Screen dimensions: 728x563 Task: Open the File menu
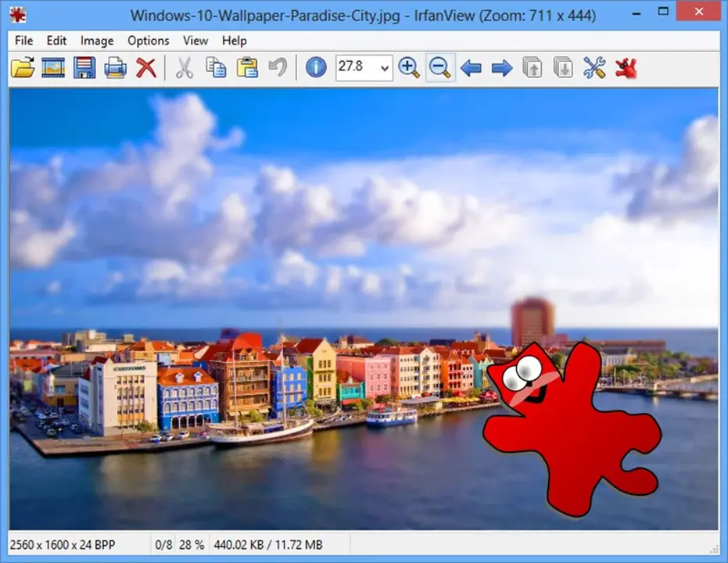pos(23,41)
